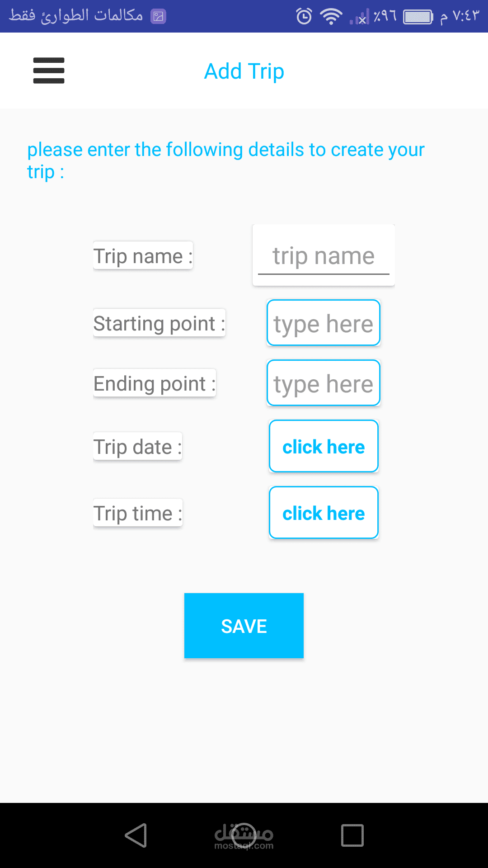Tap the Android back navigation icon

(x=136, y=835)
